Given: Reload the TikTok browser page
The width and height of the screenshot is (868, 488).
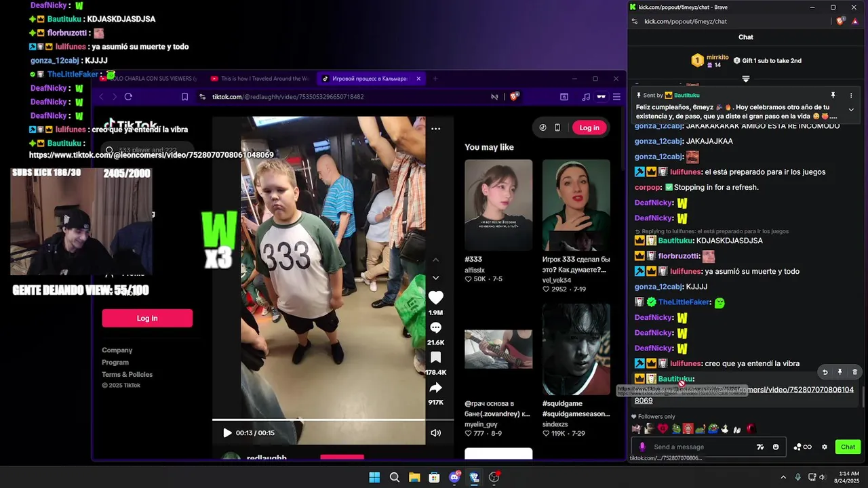Looking at the screenshot, I should [x=128, y=97].
